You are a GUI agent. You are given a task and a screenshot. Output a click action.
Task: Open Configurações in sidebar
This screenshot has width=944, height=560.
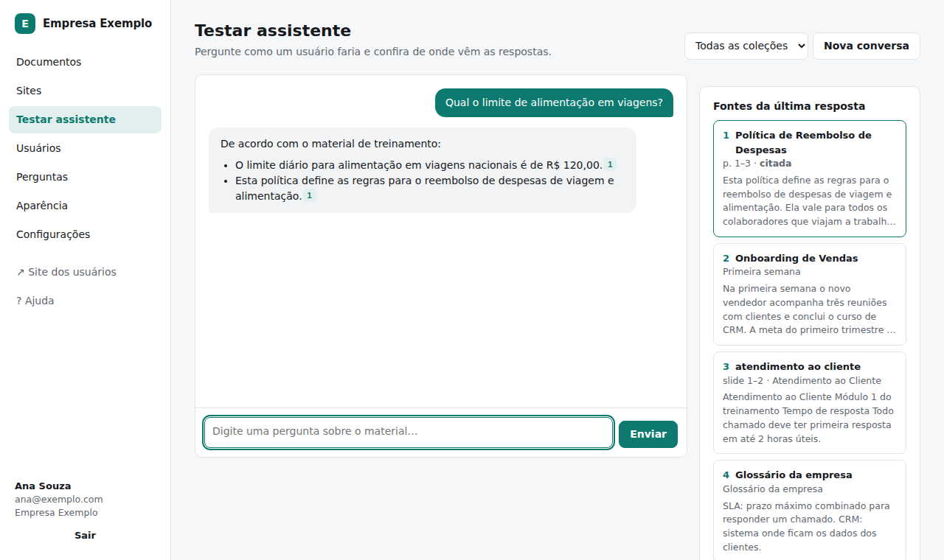[x=85, y=234]
